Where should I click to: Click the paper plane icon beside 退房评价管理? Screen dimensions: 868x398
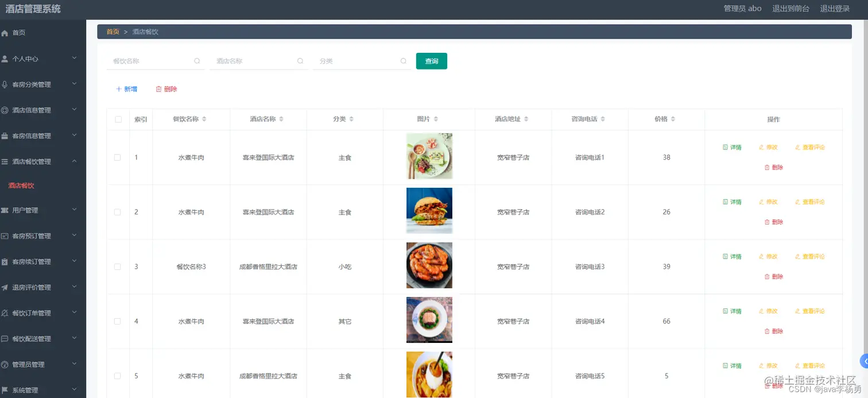5,288
